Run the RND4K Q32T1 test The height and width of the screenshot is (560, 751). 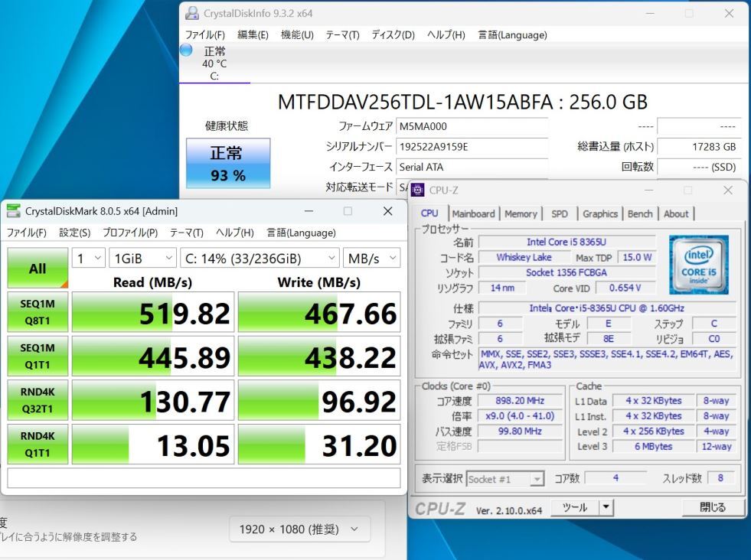pyautogui.click(x=38, y=400)
